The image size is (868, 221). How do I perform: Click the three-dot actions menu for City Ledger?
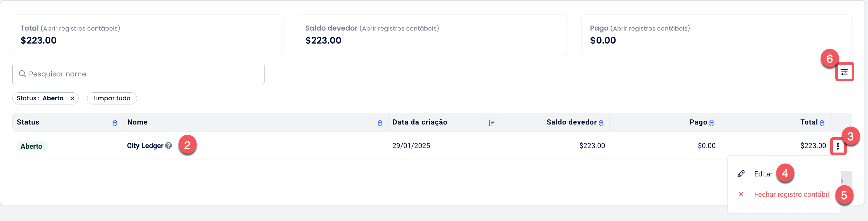coord(838,146)
